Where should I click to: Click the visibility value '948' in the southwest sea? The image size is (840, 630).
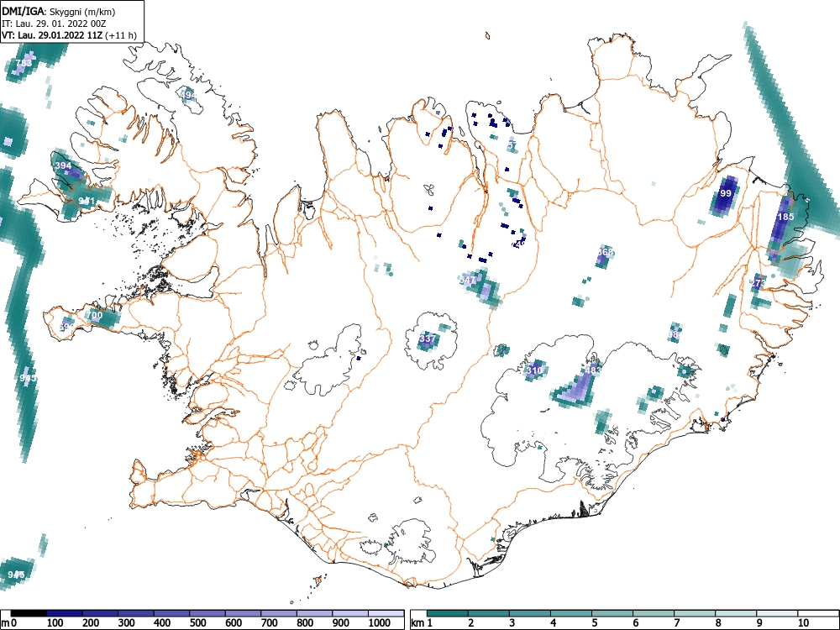(16, 575)
